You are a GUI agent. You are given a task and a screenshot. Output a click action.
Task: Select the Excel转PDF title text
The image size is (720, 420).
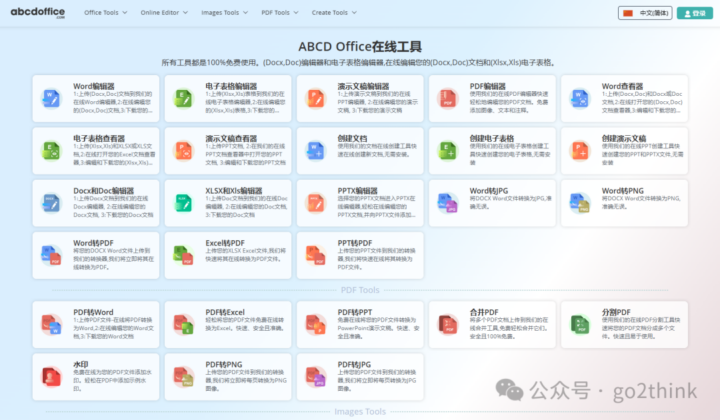pos(225,243)
